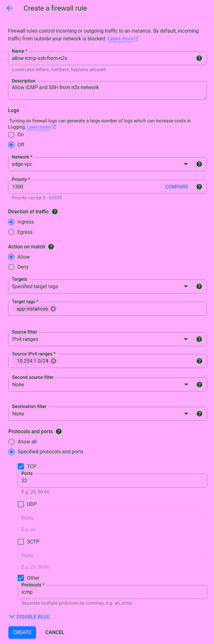Remove the app-instances target tag
Image resolution: width=214 pixels, height=644 pixels.
point(53,309)
